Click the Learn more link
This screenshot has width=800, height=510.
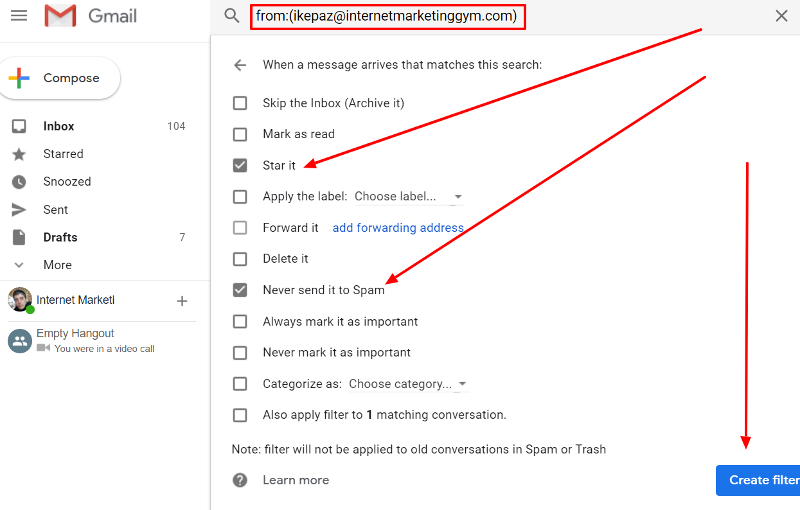click(296, 480)
